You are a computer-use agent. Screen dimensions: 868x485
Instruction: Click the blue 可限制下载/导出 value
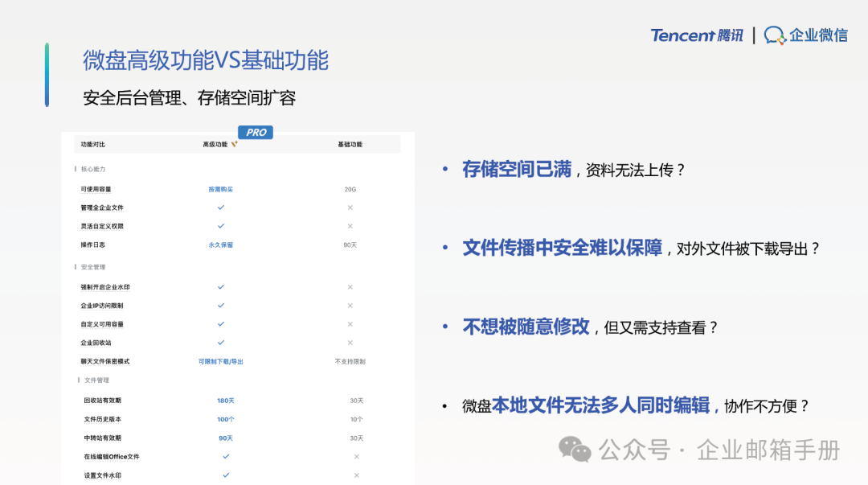tap(221, 361)
